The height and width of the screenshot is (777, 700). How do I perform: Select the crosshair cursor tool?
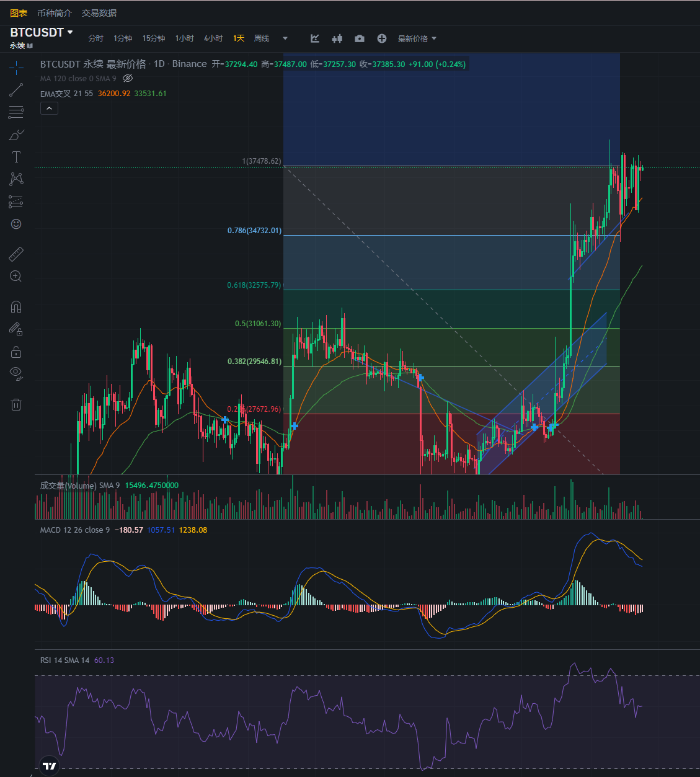pos(16,67)
